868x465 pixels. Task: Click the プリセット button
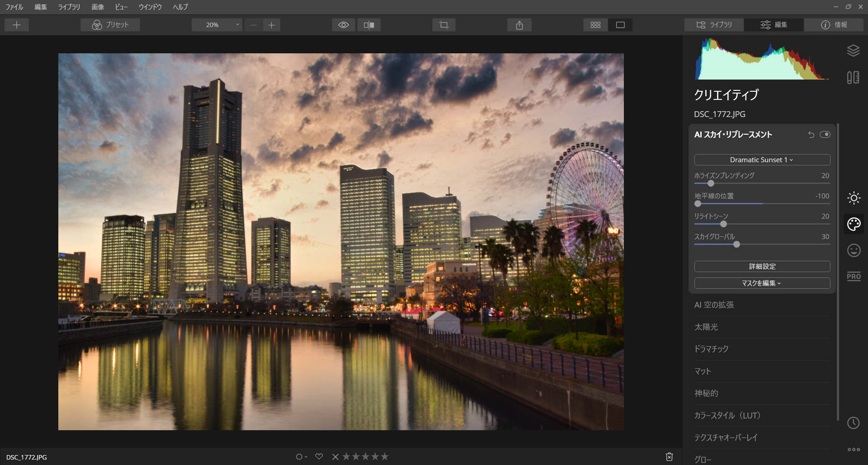[110, 25]
